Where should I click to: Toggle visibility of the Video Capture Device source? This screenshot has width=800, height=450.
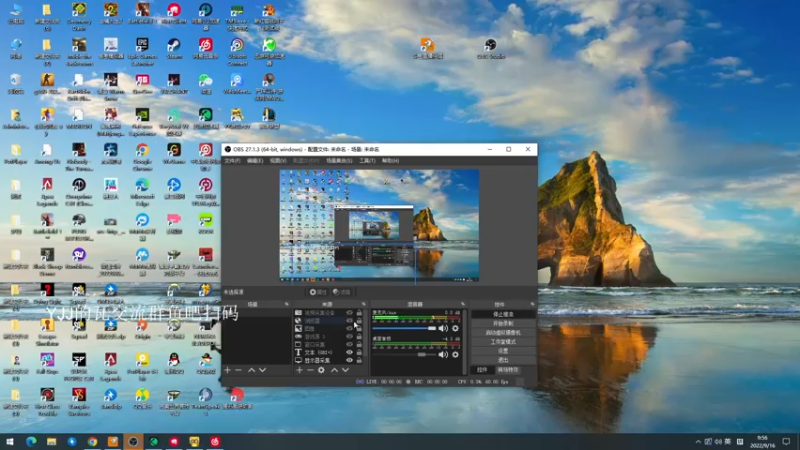point(349,313)
